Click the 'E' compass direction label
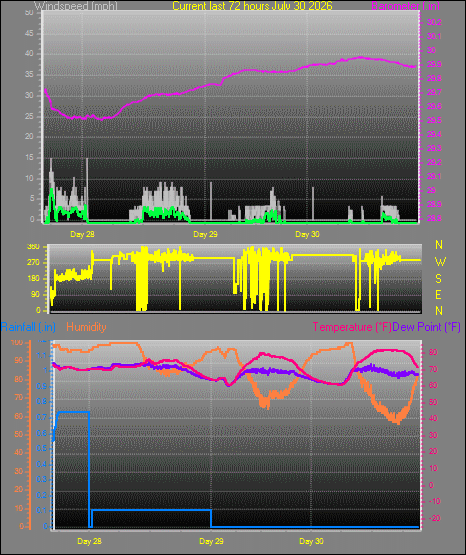Image resolution: width=466 pixels, height=555 pixels. 438,294
